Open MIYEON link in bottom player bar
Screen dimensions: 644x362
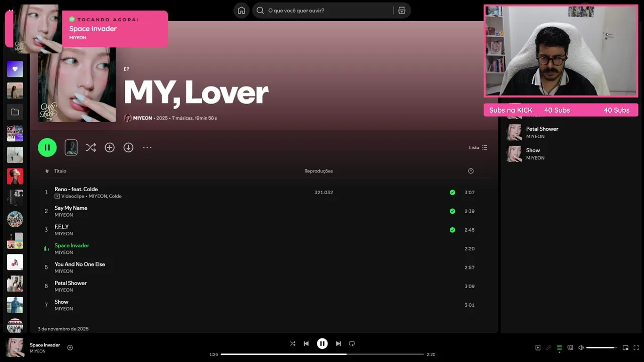(37, 351)
